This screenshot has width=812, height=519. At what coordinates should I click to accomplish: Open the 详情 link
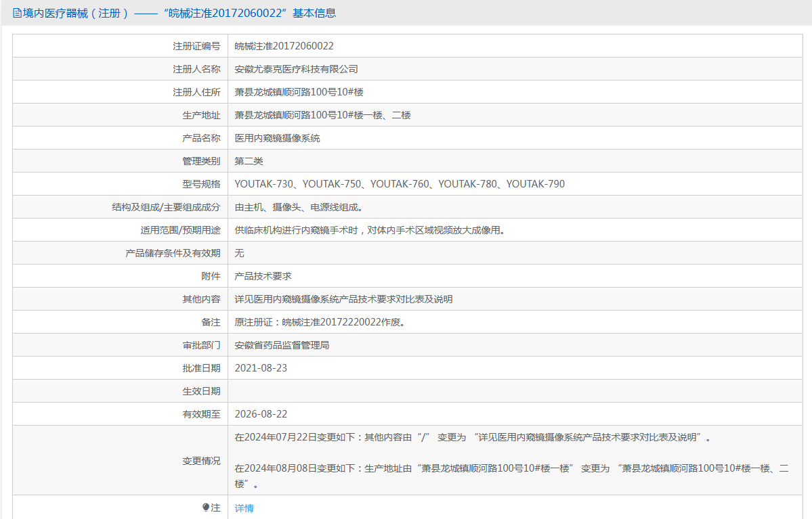click(x=244, y=508)
